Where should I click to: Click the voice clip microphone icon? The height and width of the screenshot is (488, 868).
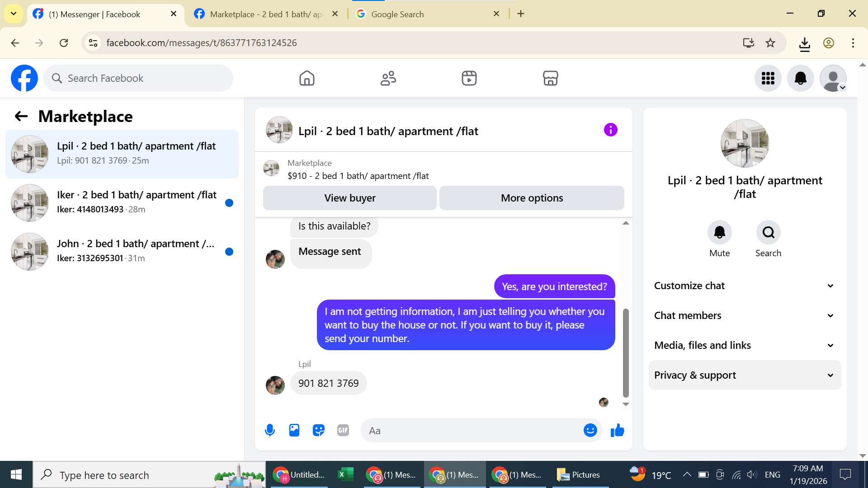point(270,430)
